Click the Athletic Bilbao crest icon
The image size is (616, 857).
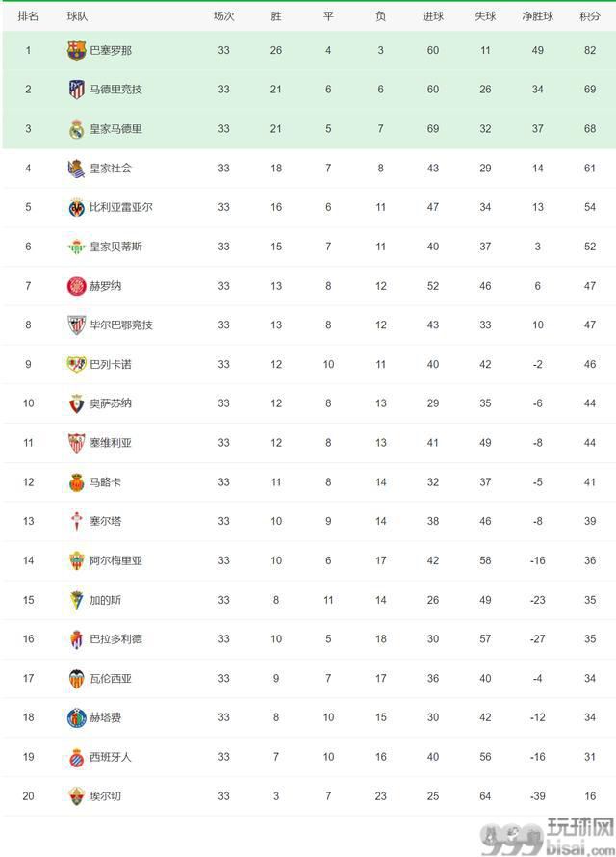click(x=76, y=325)
